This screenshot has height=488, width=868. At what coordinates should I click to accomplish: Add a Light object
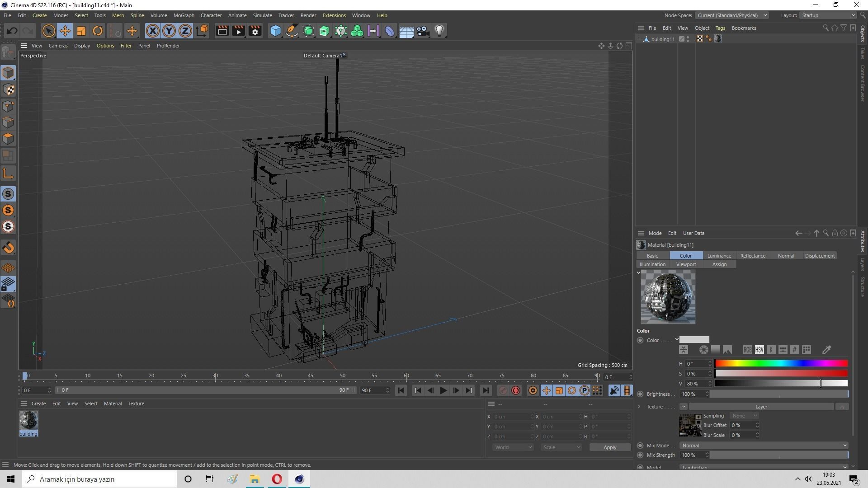click(x=439, y=31)
